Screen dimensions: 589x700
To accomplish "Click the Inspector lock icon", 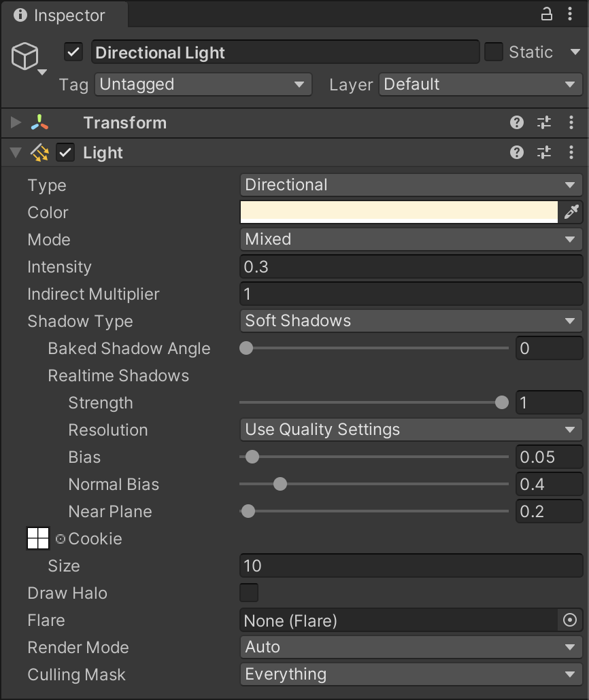I will pos(546,14).
